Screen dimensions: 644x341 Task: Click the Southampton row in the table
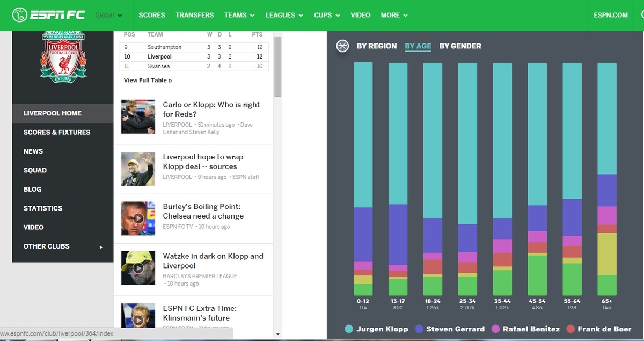coord(194,47)
